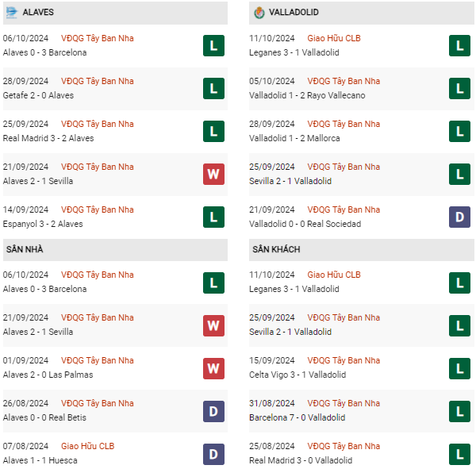Click the D badge for Alaves 0 - 0 Real Betis
The image size is (476, 469).
click(213, 410)
